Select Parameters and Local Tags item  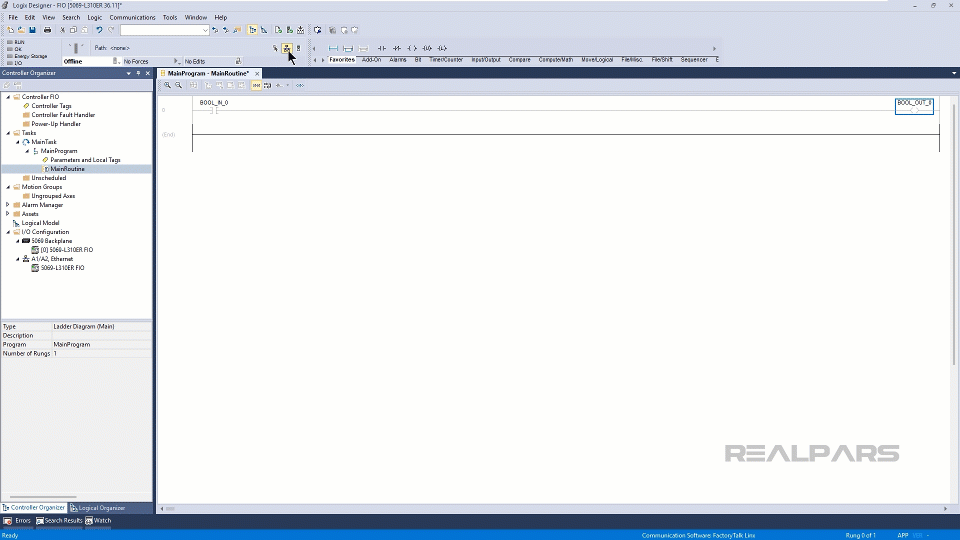[85, 160]
